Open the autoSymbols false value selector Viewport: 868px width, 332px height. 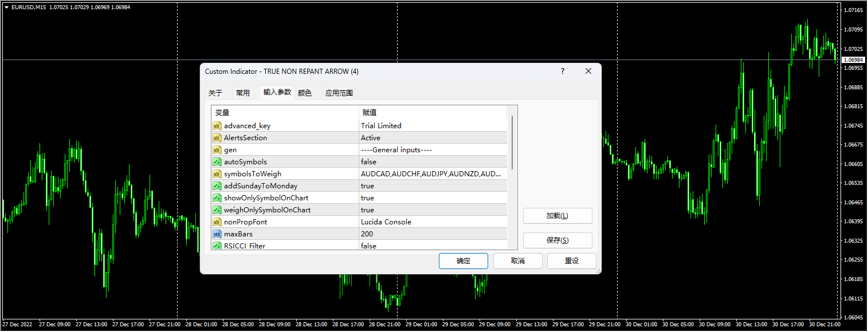coord(433,162)
